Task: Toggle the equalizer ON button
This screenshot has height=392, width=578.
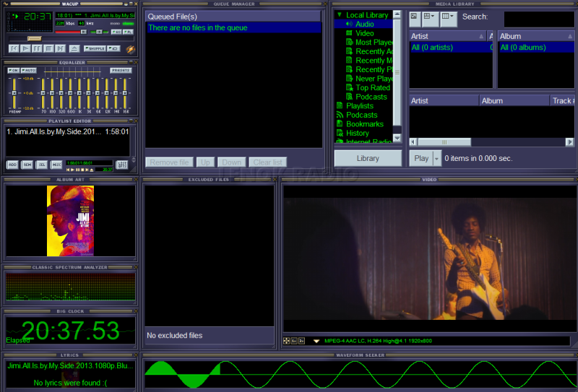Action: pos(14,70)
